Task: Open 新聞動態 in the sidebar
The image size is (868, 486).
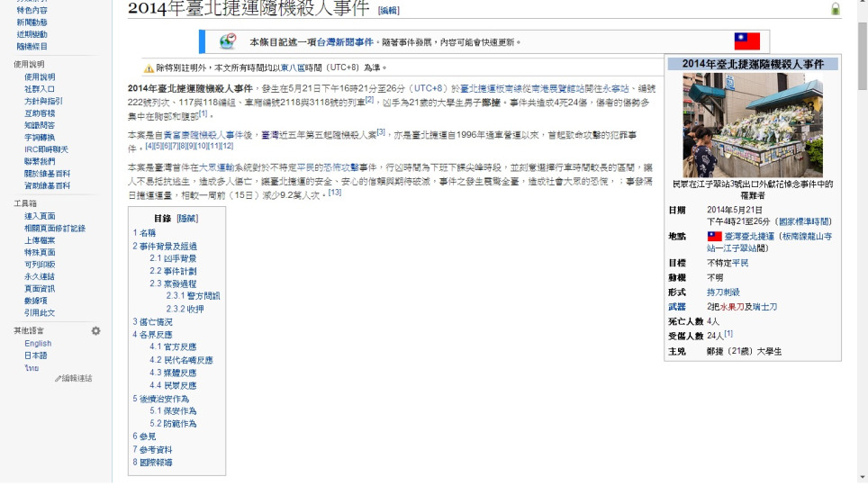Action: tap(32, 22)
